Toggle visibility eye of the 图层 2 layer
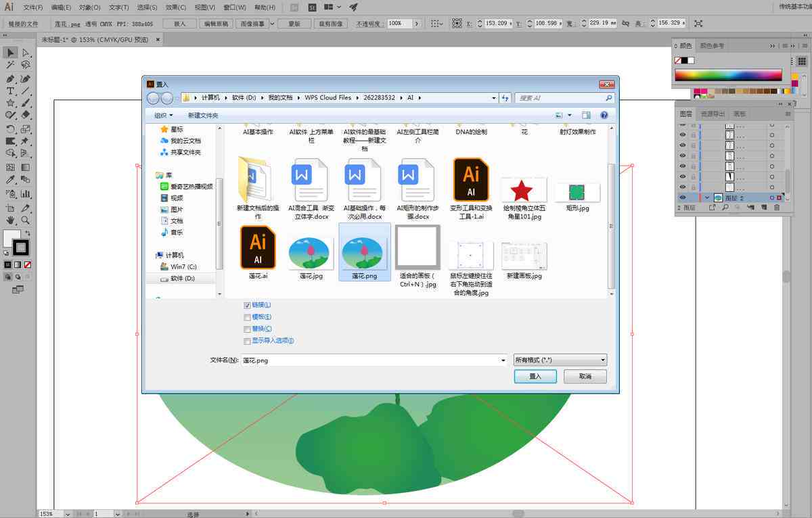This screenshot has height=518, width=812. 682,197
